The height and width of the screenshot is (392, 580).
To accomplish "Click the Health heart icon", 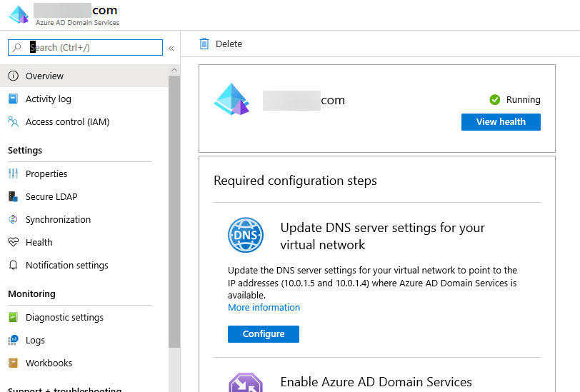I will click(x=13, y=243).
